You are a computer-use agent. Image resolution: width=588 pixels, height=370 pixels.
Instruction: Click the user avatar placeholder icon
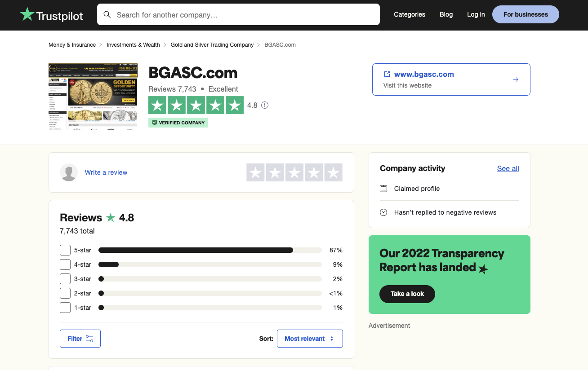point(69,172)
